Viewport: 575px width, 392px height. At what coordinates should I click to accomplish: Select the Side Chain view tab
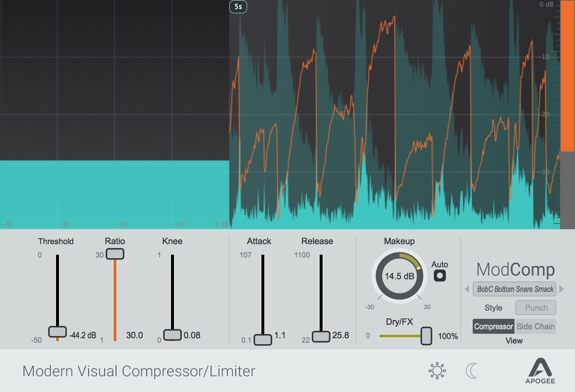535,326
